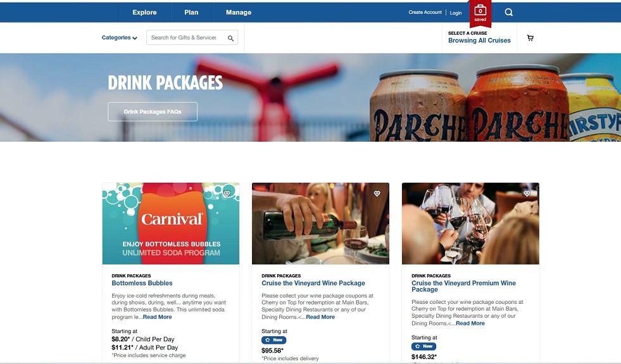The image size is (621, 364).
Task: Open Browsing All Cruises selector
Action: point(479,41)
